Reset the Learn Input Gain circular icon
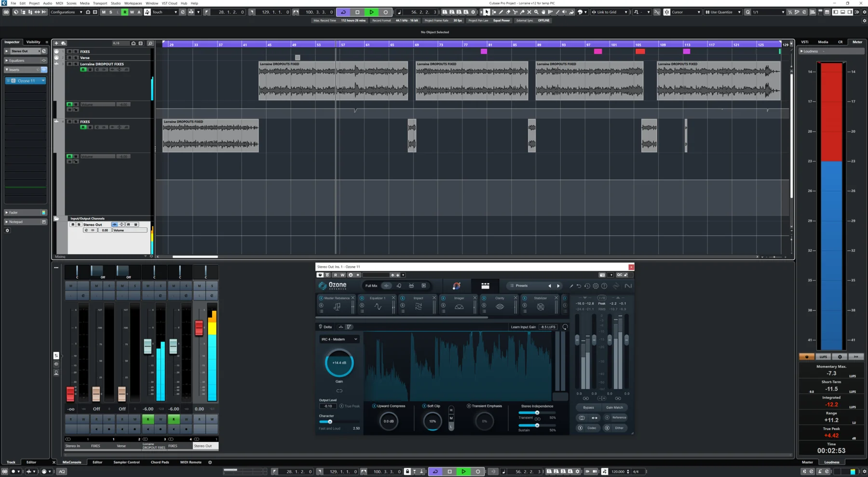 tap(565, 327)
